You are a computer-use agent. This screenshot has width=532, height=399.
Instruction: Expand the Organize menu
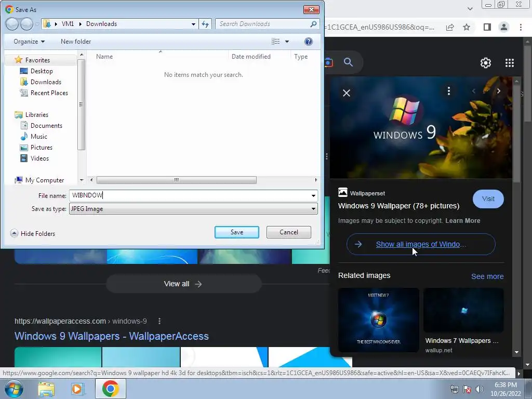pyautogui.click(x=29, y=42)
